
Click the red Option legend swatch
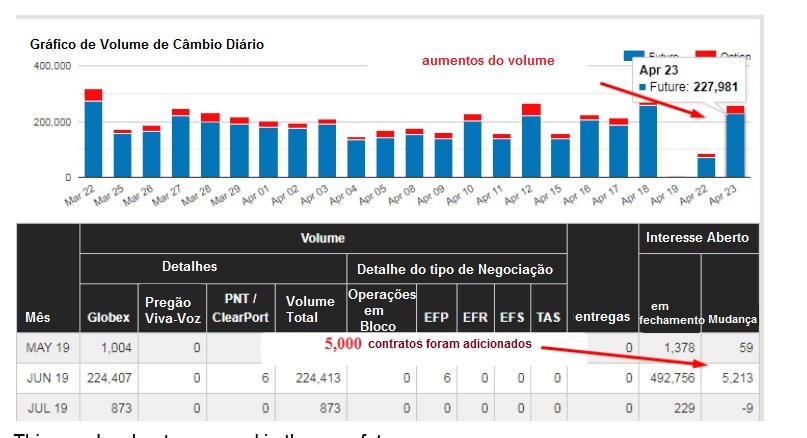coord(707,55)
